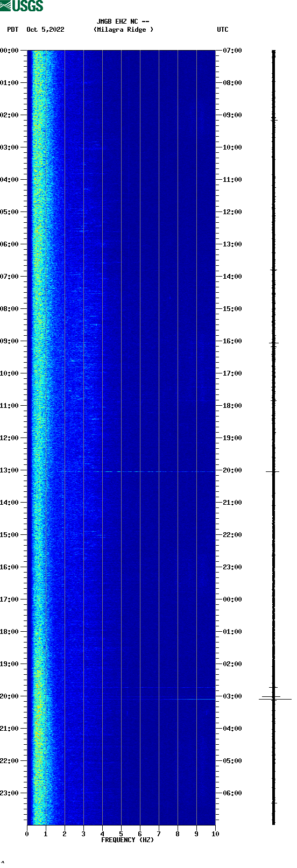
Task: Click the 04:00 PDT time label
Action: tap(10, 180)
